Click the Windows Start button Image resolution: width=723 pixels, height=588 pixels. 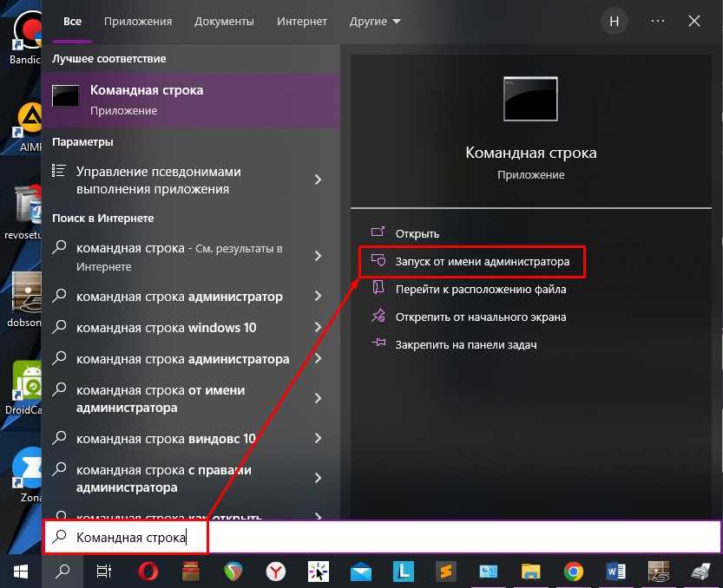tap(21, 572)
